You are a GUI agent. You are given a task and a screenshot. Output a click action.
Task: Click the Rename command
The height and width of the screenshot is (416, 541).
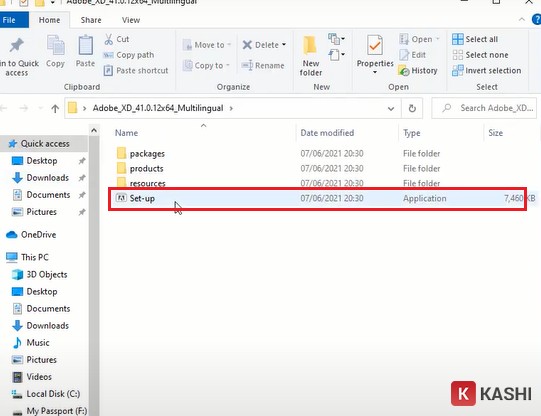[263, 65]
